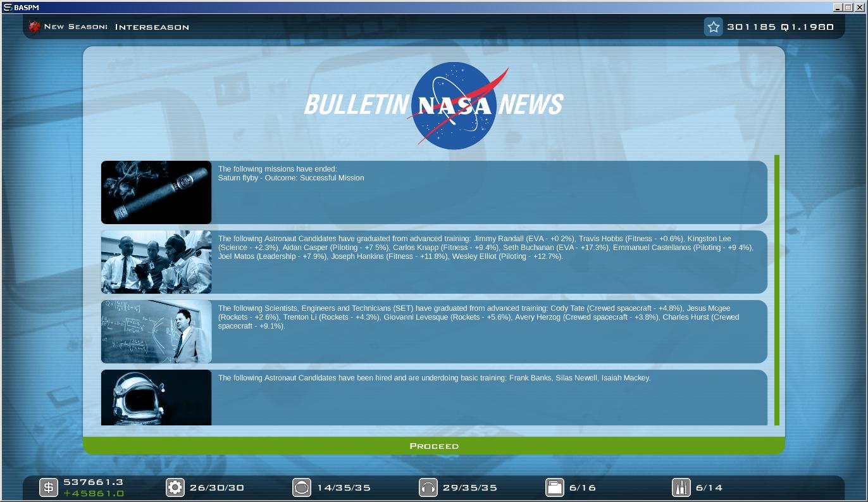The image size is (868, 502).
Task: Click the red bug icon beside New Season
Action: click(34, 27)
